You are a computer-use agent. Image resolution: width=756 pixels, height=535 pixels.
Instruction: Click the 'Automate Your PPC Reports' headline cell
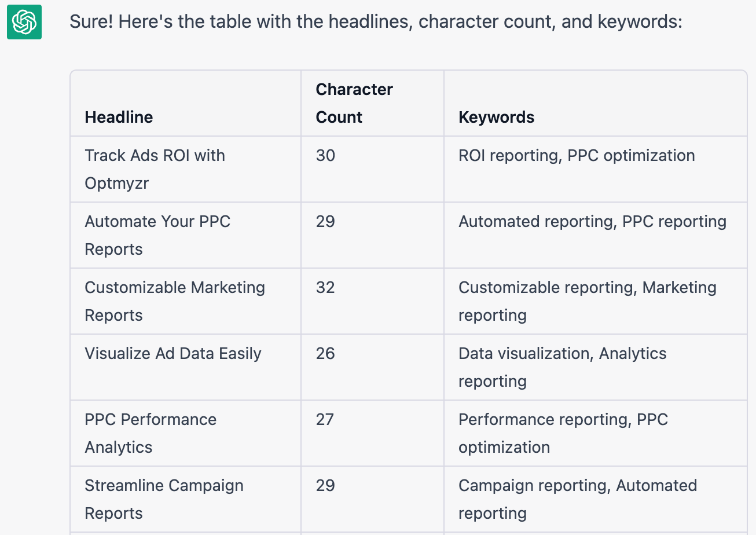pyautogui.click(x=157, y=235)
